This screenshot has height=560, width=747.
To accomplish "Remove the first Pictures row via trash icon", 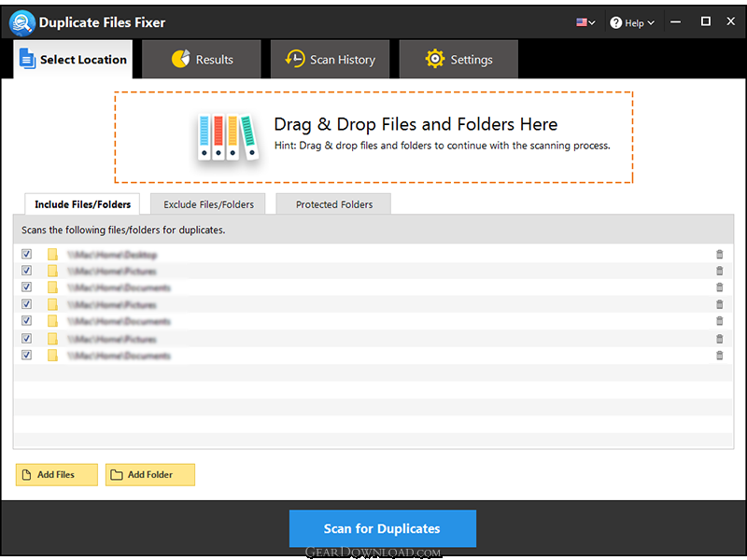I will 719,271.
